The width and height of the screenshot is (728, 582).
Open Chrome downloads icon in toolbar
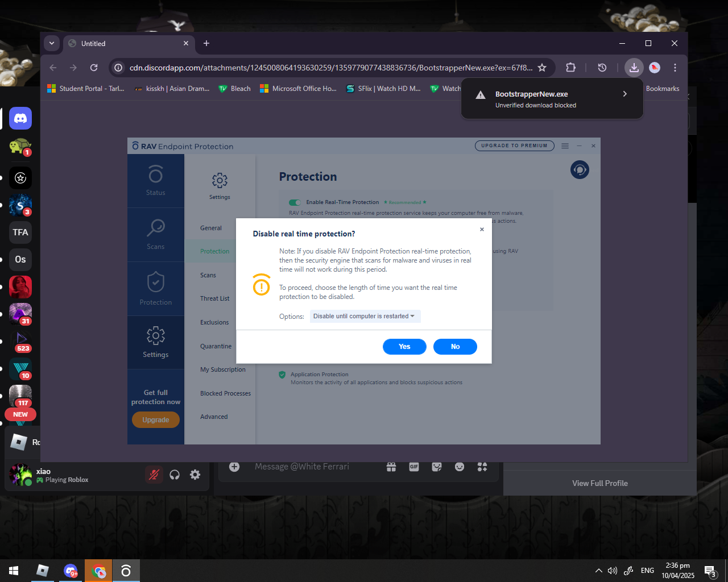(x=634, y=68)
